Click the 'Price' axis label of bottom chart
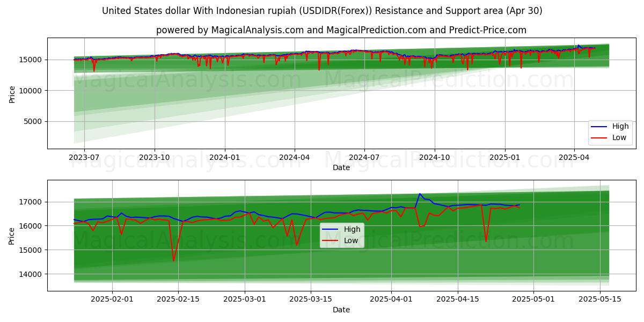The width and height of the screenshot is (644, 322). [x=12, y=235]
